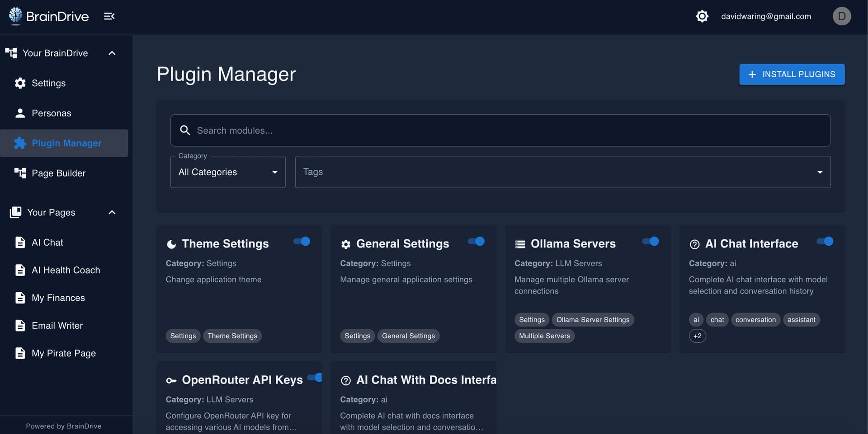Go to the My Finances page
Image resolution: width=868 pixels, height=434 pixels.
point(58,298)
